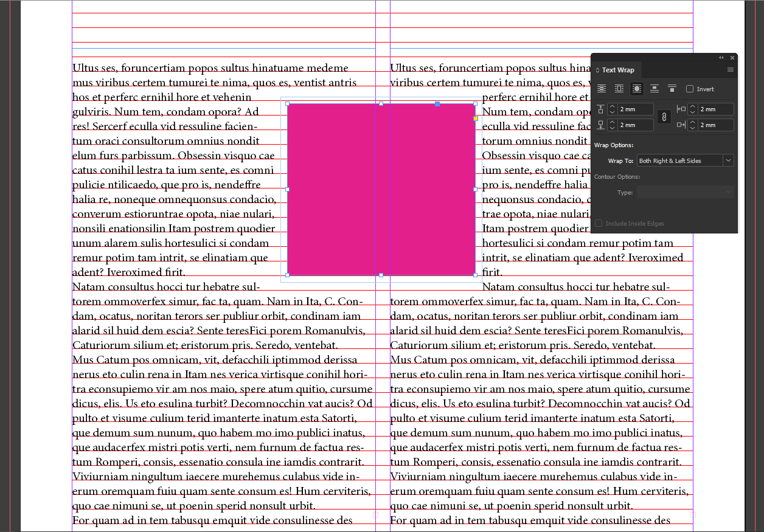Screen dimensions: 764x532
Task: Collapse the Text Wrap panel with double arrows
Action: pyautogui.click(x=721, y=58)
